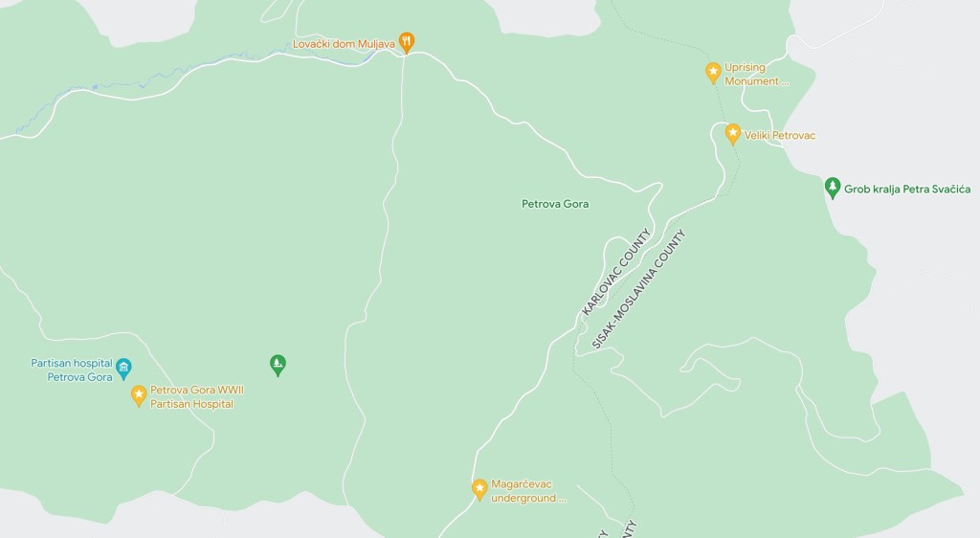
Task: Select the Uprising Monument star marker
Action: pos(713,73)
